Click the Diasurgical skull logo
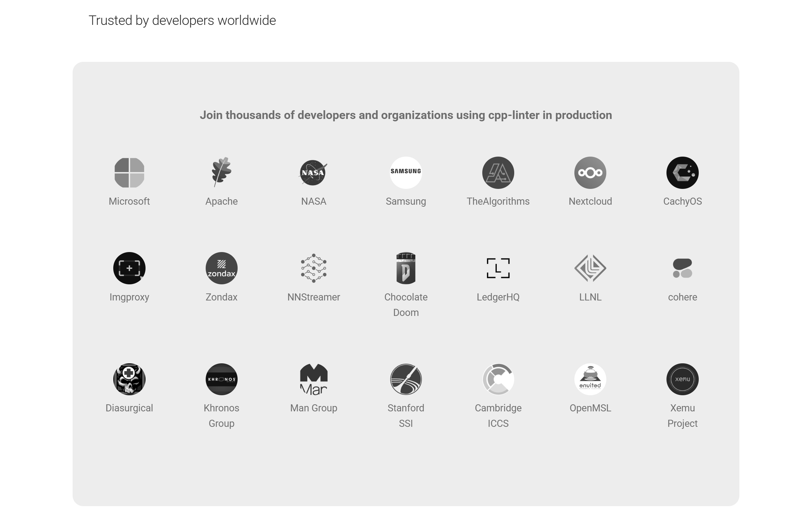 tap(129, 379)
